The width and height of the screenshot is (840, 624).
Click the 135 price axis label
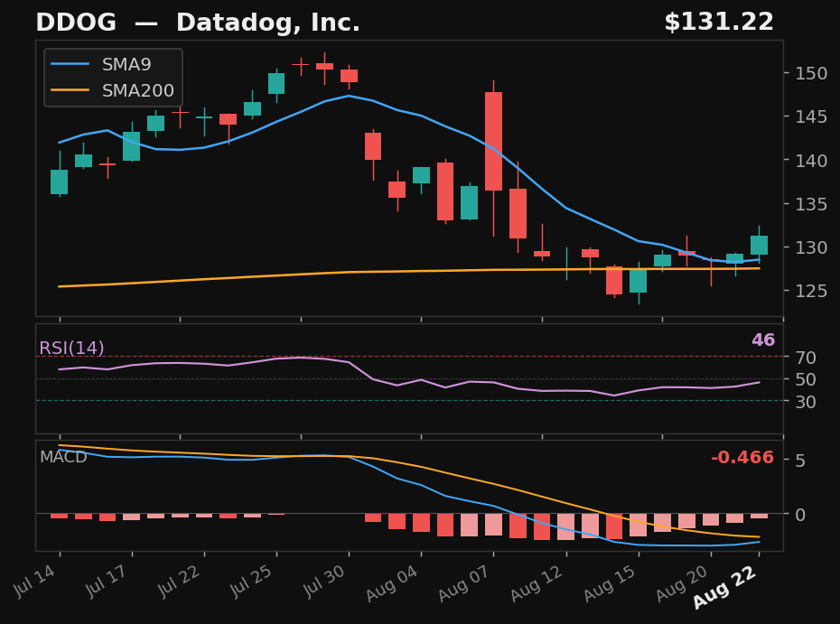(x=811, y=204)
